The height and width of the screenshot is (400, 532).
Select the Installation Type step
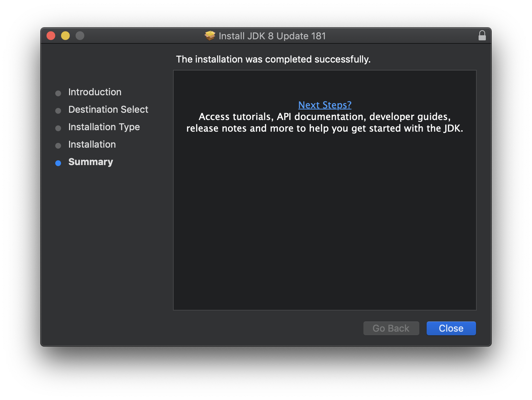coord(104,127)
